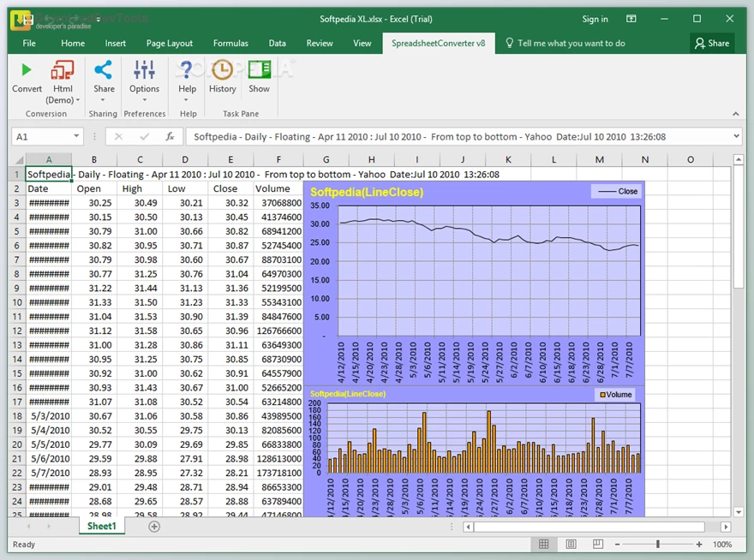Image resolution: width=754 pixels, height=560 pixels.
Task: Switch to the Insert tab
Action: point(116,44)
